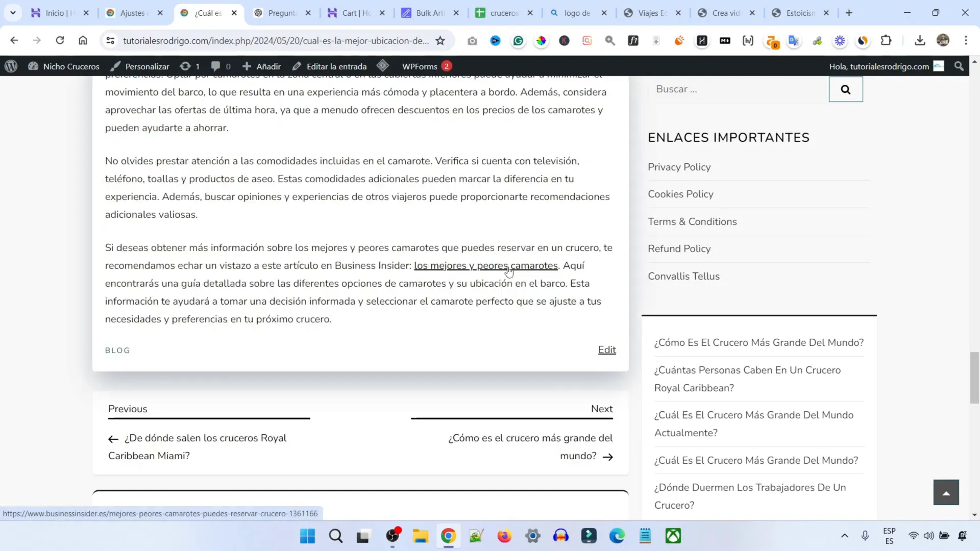Open the WordPress logo menu in admin bar
Image resolution: width=980 pixels, height=551 pixels.
coord(11,66)
